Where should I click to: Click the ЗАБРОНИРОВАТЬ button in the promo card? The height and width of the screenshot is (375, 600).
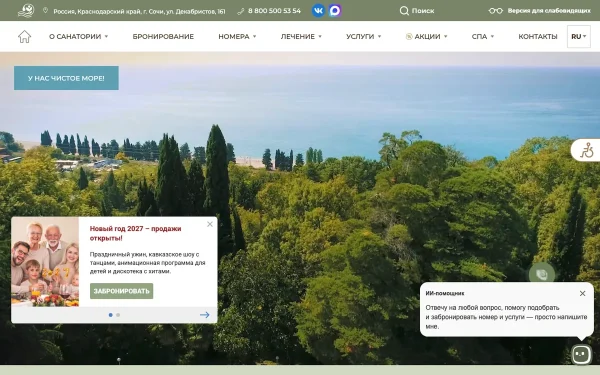click(121, 291)
